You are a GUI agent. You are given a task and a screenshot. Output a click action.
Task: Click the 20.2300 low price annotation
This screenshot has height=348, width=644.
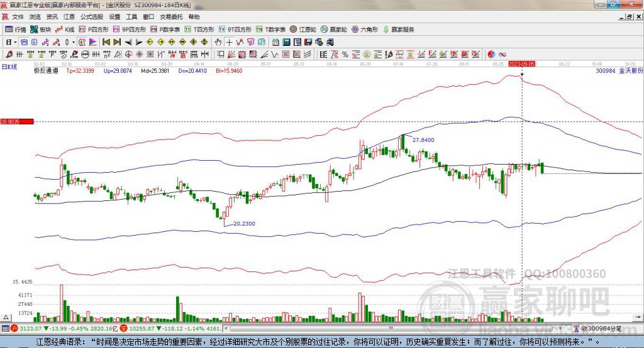click(245, 224)
